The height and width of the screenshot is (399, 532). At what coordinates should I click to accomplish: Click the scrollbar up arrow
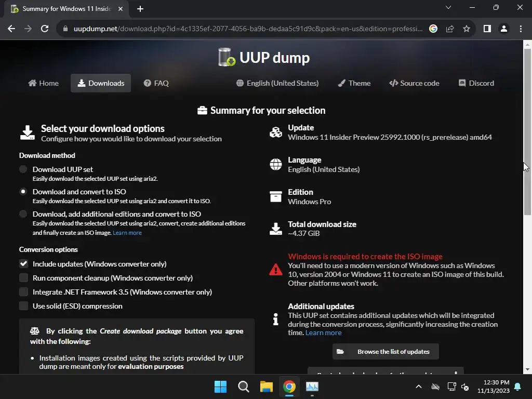pos(527,45)
